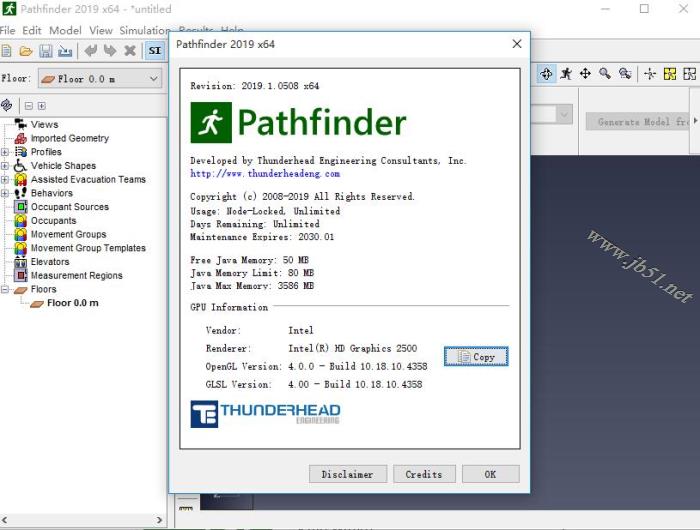Viewport: 700px width, 530px height.
Task: Click the Intel(R) HD Graphics 2500 renderer text
Action: 353,348
